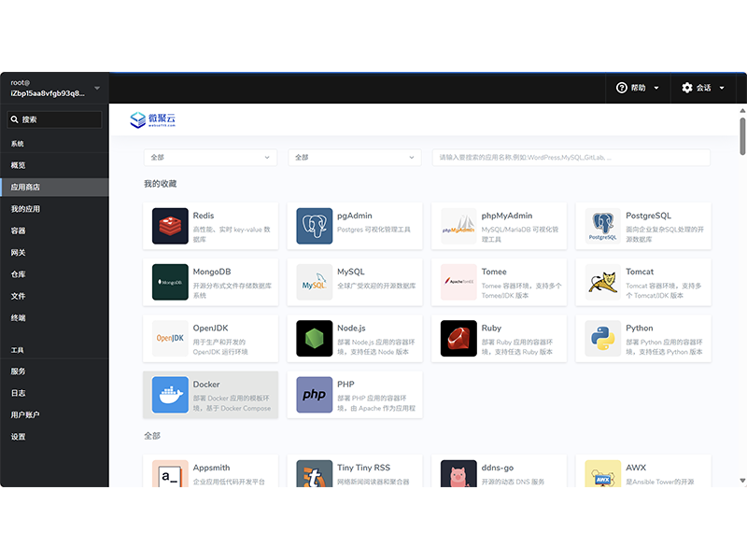The image size is (747, 560).
Task: Click the MySQL dolphin icon
Action: point(315,282)
